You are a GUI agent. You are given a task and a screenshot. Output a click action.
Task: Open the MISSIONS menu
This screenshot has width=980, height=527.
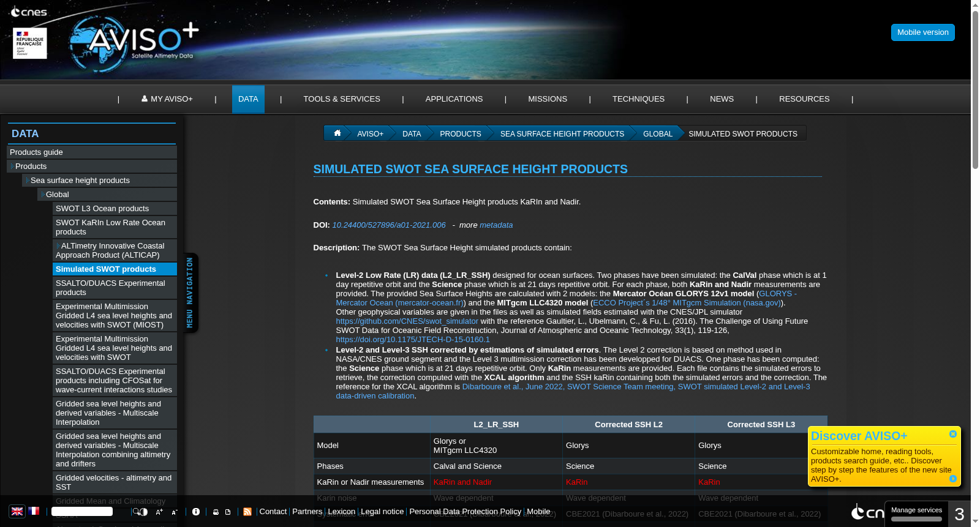point(548,99)
